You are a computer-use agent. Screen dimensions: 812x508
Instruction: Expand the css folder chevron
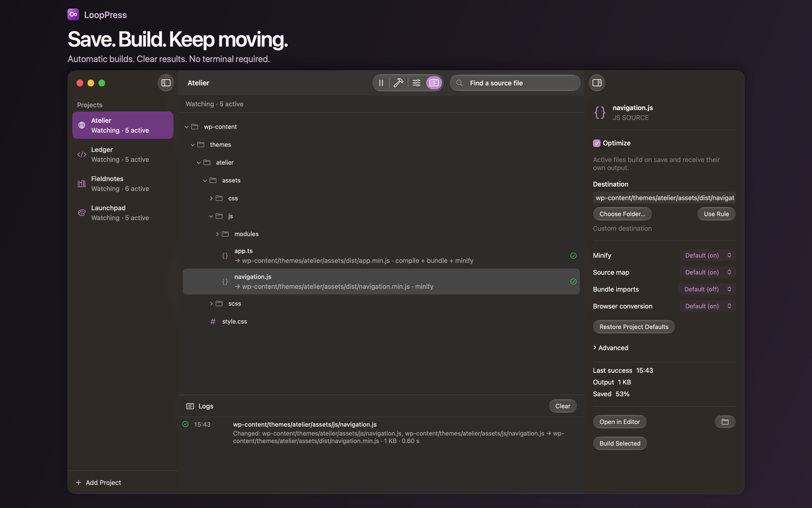[x=211, y=198]
